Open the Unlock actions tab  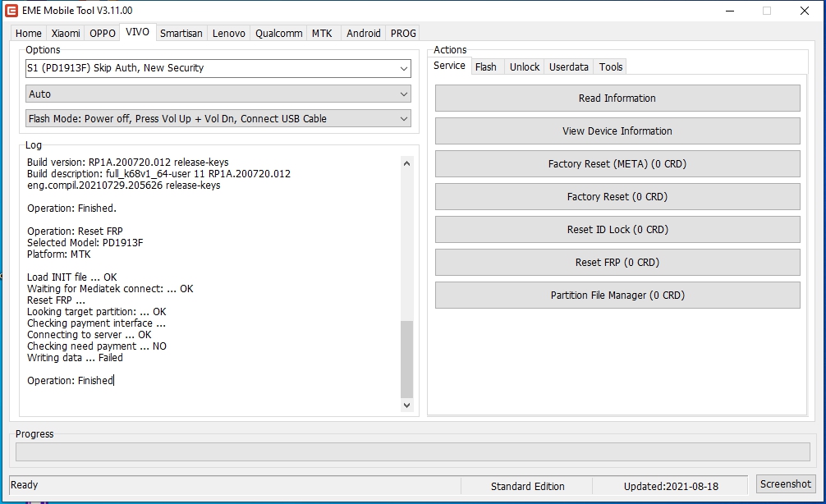pos(525,66)
